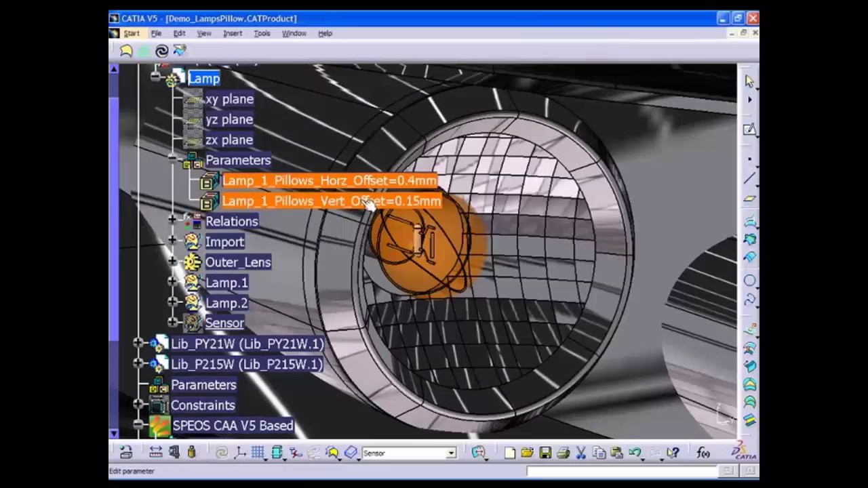Click the command input field in status bar

[622, 471]
